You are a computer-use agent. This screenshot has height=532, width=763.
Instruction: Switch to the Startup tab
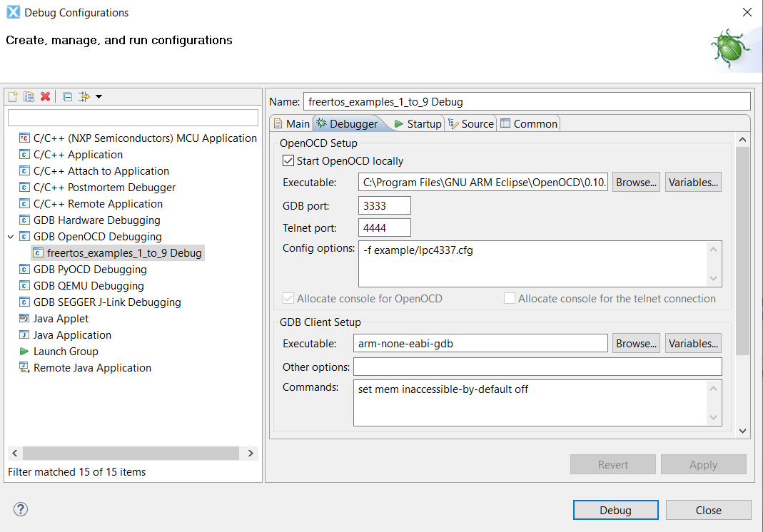(418, 124)
